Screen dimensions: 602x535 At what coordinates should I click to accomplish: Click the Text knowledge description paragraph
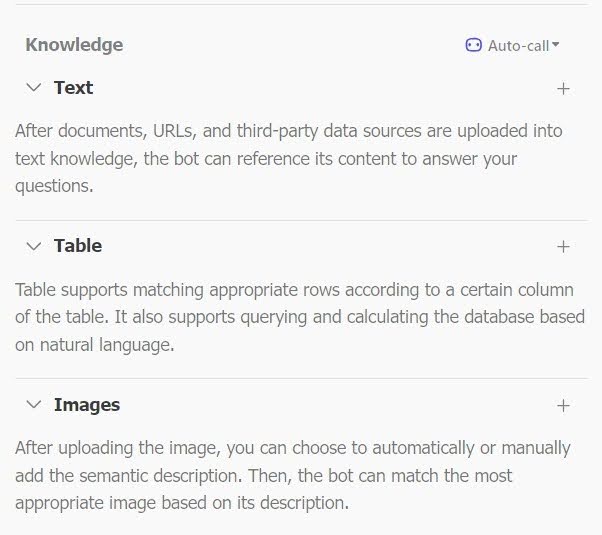289,158
